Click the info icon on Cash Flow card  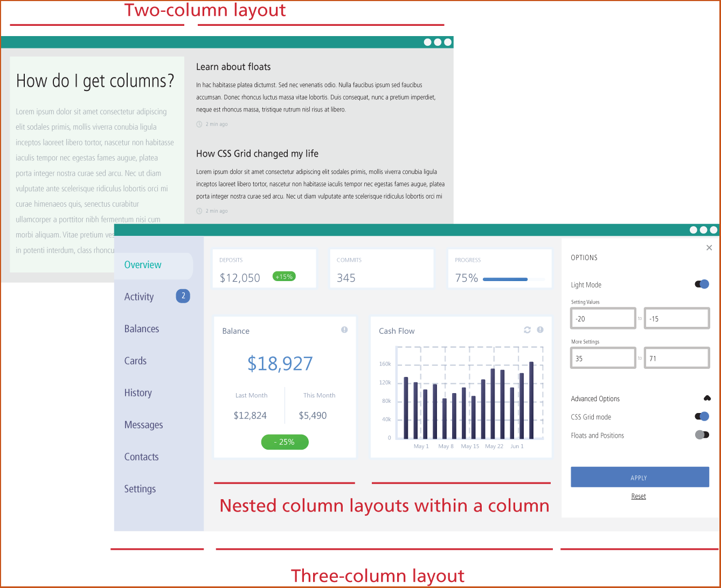pyautogui.click(x=540, y=330)
